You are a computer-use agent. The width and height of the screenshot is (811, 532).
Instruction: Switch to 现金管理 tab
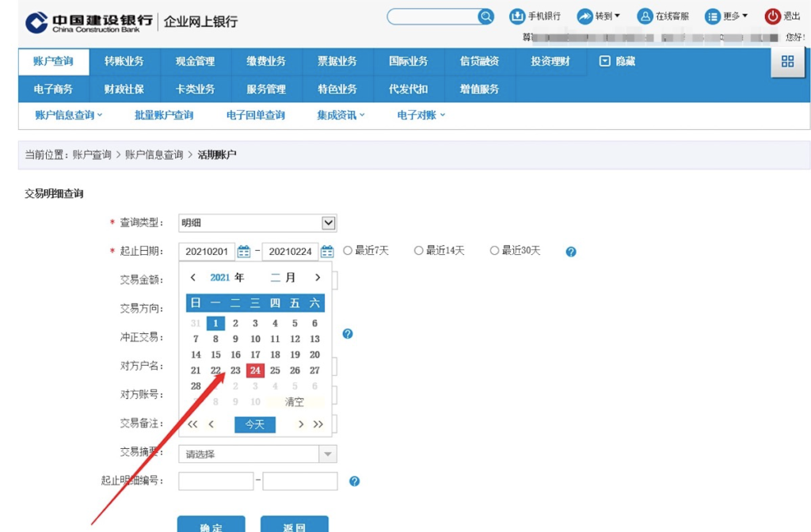pyautogui.click(x=195, y=62)
